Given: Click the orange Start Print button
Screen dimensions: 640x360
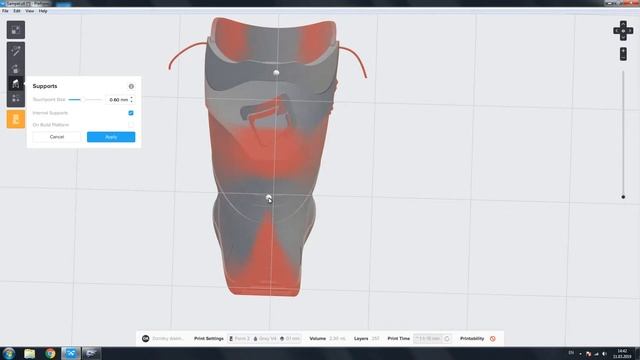Looking at the screenshot, I should (16, 119).
